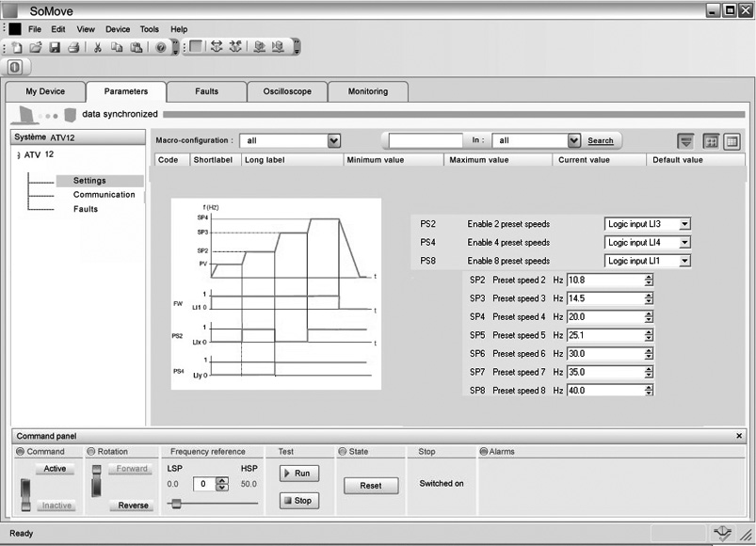
Task: Click the load to device icon
Action: tap(260, 46)
